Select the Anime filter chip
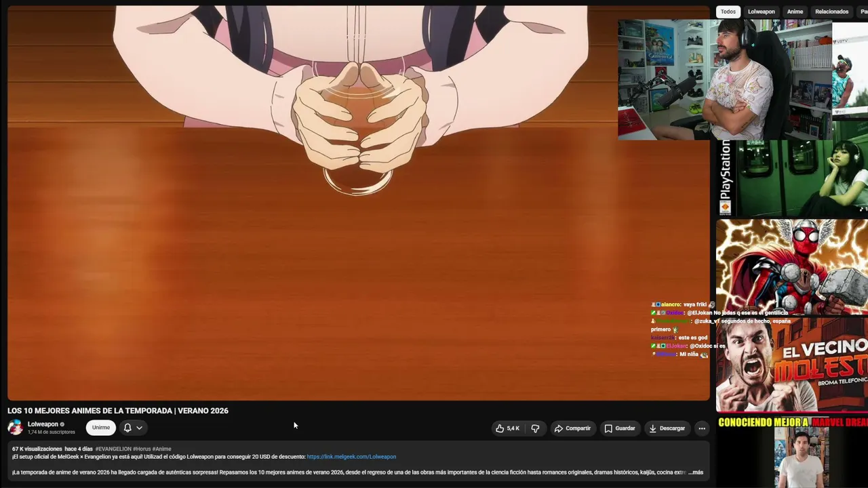The width and height of the screenshot is (868, 488). coord(795,12)
